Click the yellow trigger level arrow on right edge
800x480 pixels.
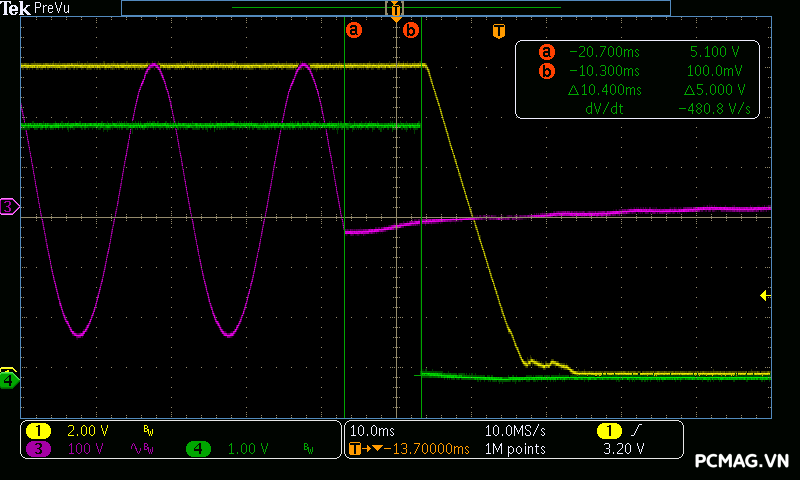point(765,295)
